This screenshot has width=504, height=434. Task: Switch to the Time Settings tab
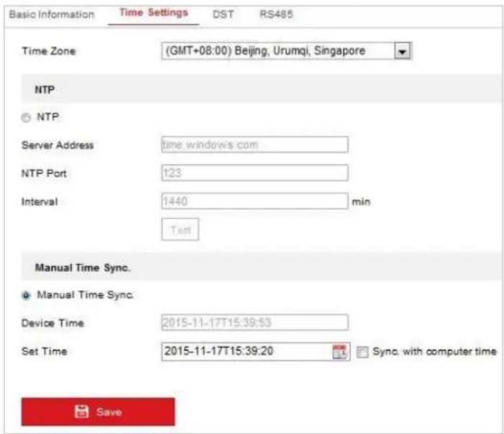[x=154, y=13]
